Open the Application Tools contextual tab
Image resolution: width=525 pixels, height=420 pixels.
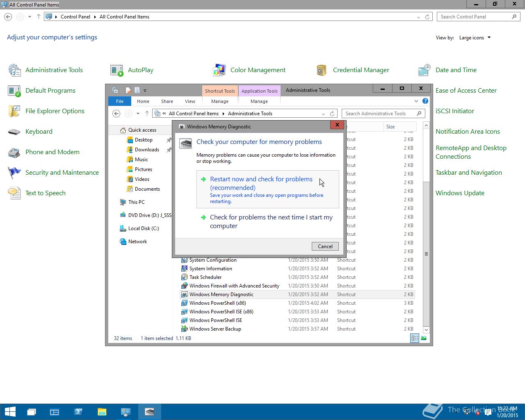(x=259, y=91)
